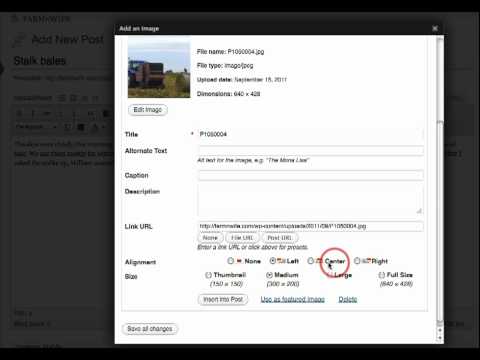Click Insert into Post button

223,299
